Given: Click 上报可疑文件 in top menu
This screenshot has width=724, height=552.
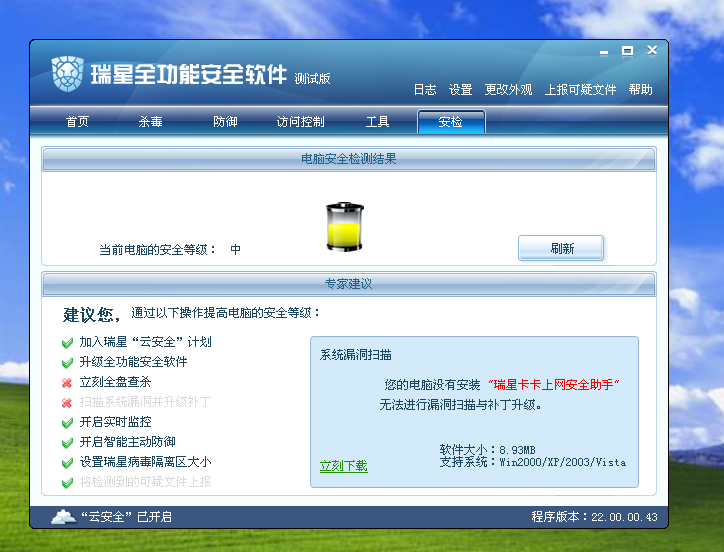Looking at the screenshot, I should (580, 90).
